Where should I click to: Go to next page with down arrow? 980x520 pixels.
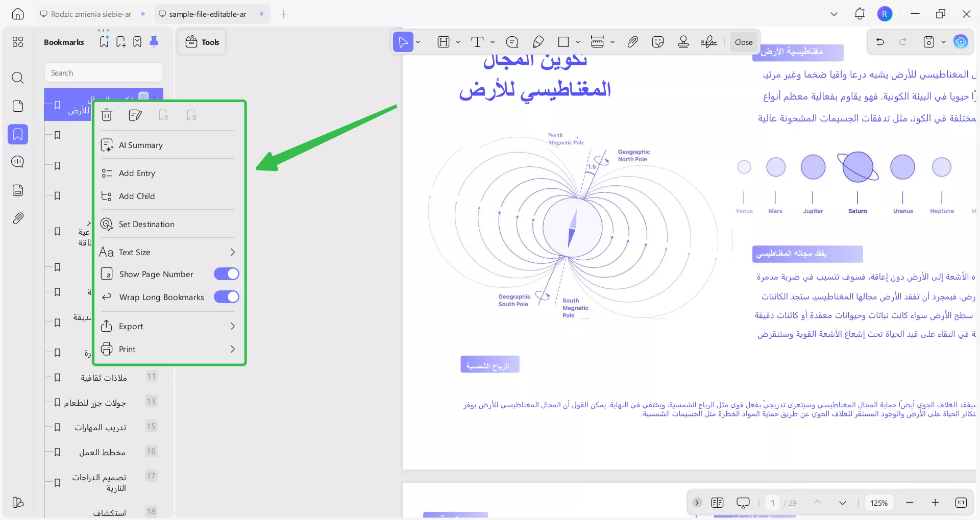[x=843, y=503]
